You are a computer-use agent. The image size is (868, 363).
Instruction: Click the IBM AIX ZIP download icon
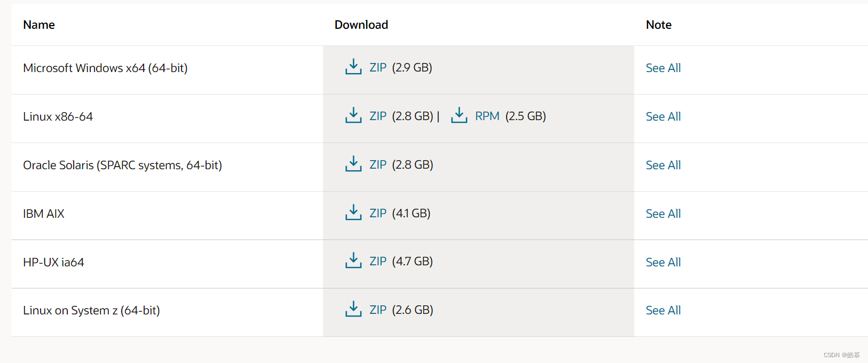353,212
